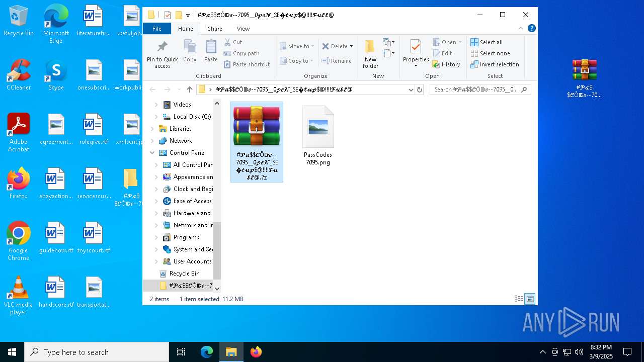644x362 pixels.
Task: Click Copy path in ribbon
Action: [x=242, y=53]
